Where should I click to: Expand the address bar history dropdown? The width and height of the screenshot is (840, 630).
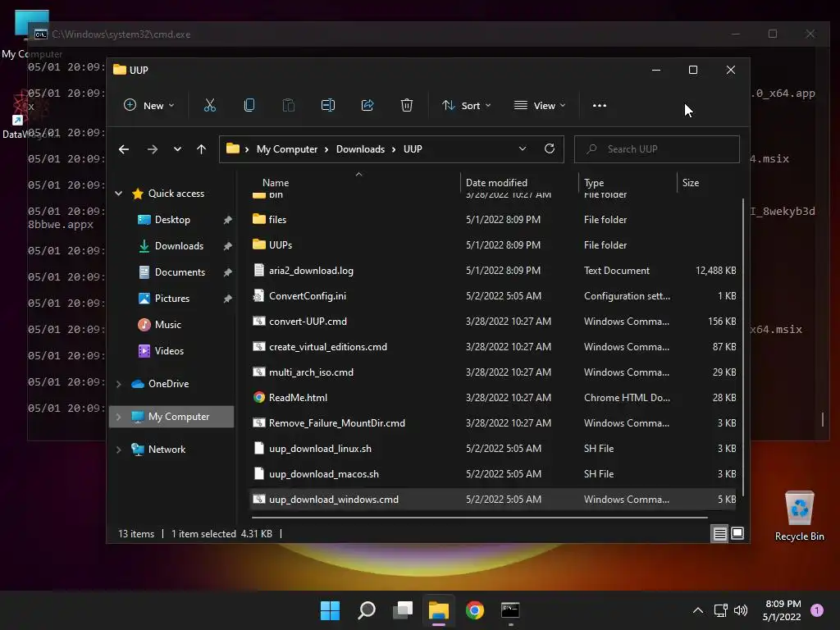pos(523,148)
